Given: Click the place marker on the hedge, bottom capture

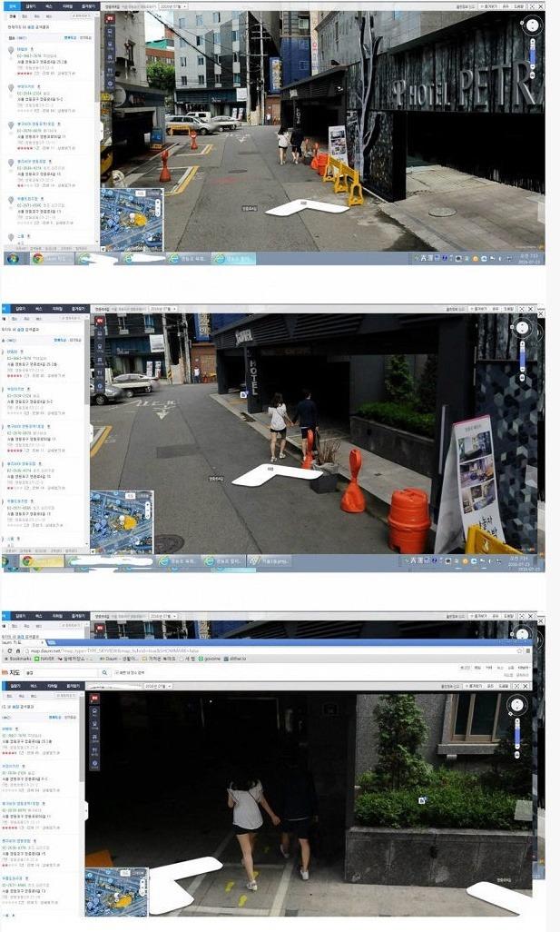Looking at the screenshot, I should coord(422,800).
